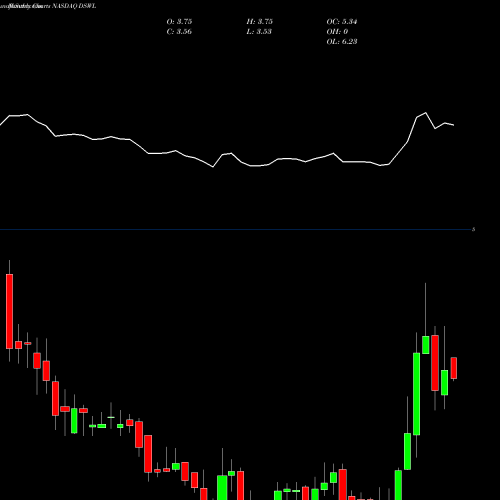Select the 'O: 3.75' open value

(179, 22)
